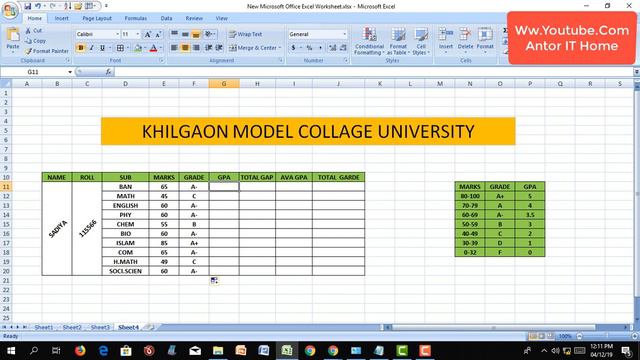Open Format as Table gallery
This screenshot has height=360, width=640.
(x=398, y=41)
